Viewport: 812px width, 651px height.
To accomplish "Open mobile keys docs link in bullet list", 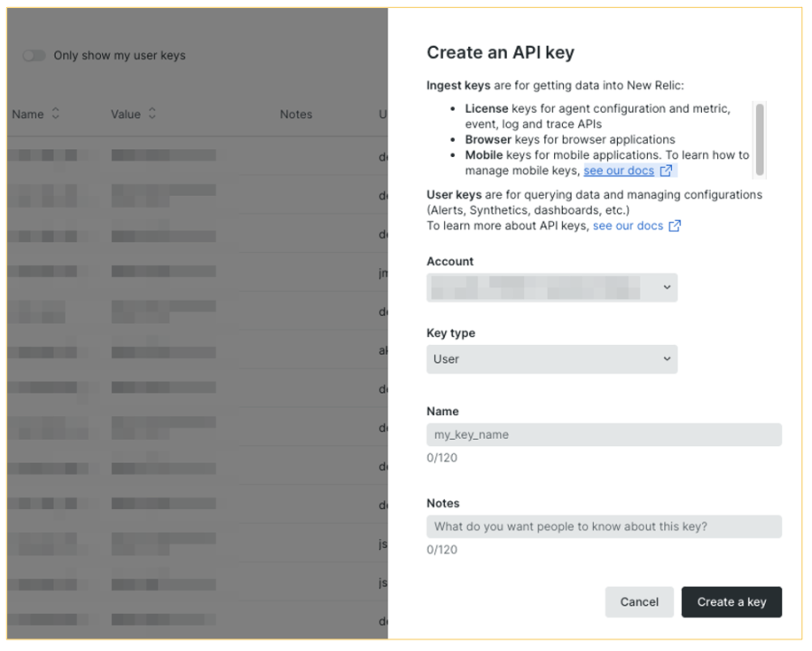I will point(619,171).
